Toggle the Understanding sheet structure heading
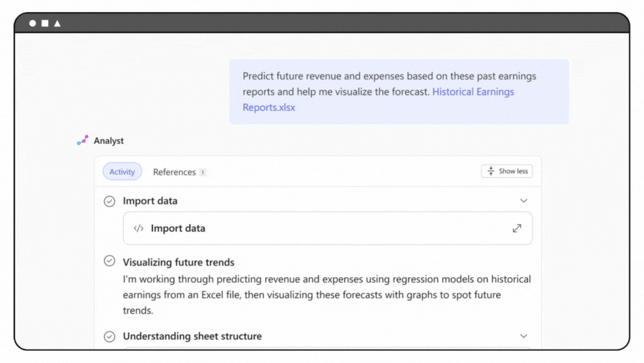The height and width of the screenshot is (363, 644). [192, 336]
